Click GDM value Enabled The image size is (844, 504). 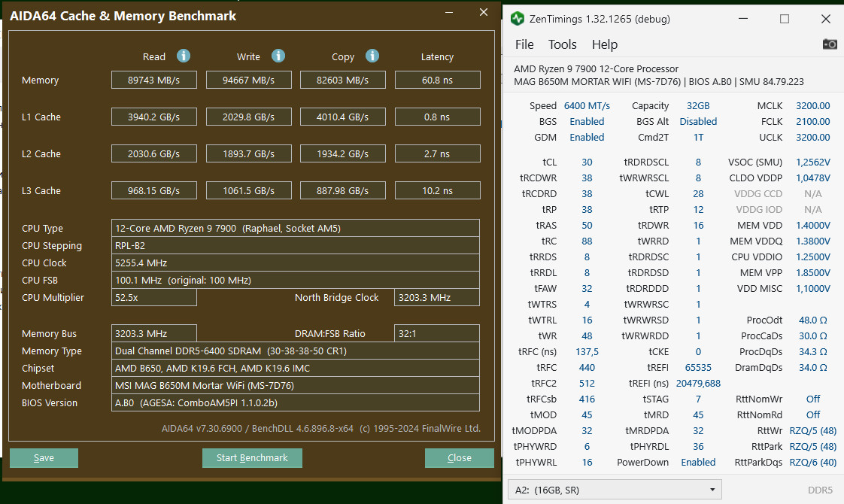pos(587,138)
